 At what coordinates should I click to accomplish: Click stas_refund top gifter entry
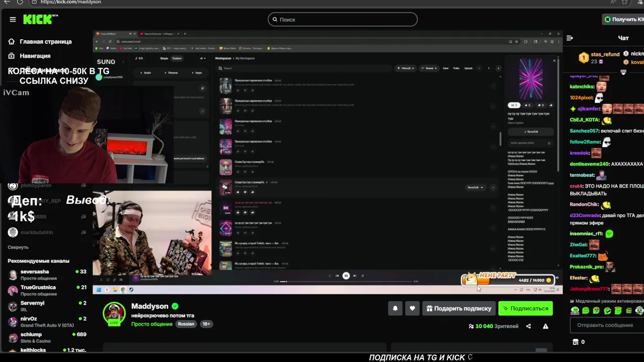(599, 57)
